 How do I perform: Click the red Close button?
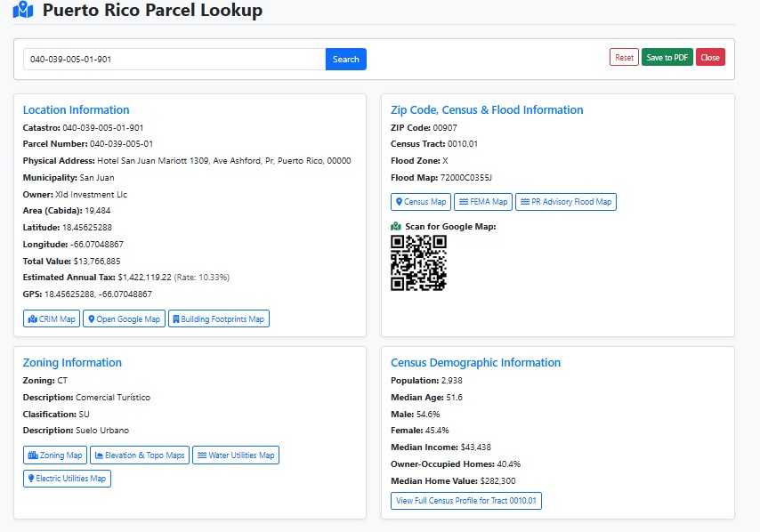[710, 58]
